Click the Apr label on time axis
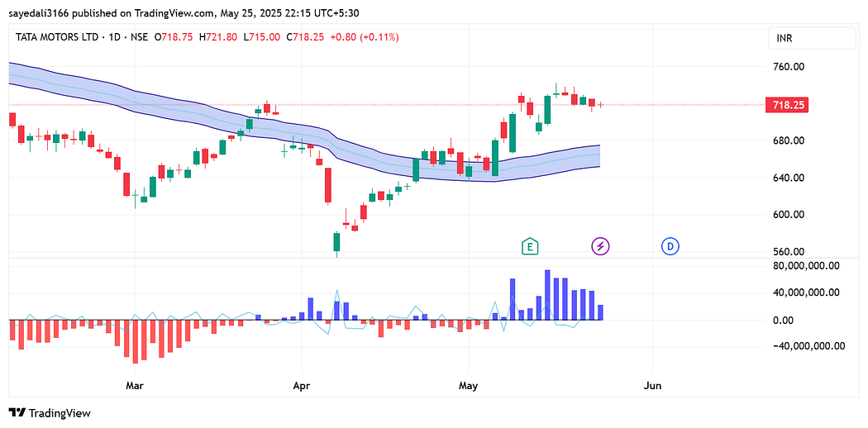Viewport: 868px width, 428px height. click(302, 385)
